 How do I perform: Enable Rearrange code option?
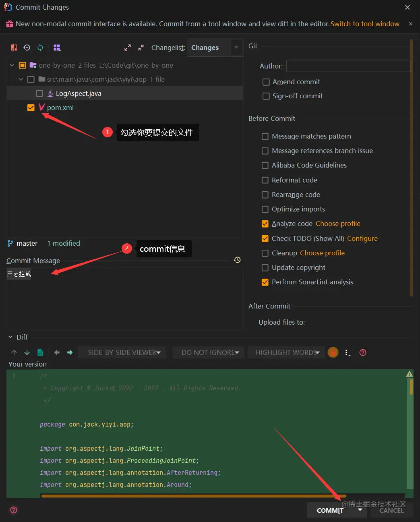pos(265,195)
